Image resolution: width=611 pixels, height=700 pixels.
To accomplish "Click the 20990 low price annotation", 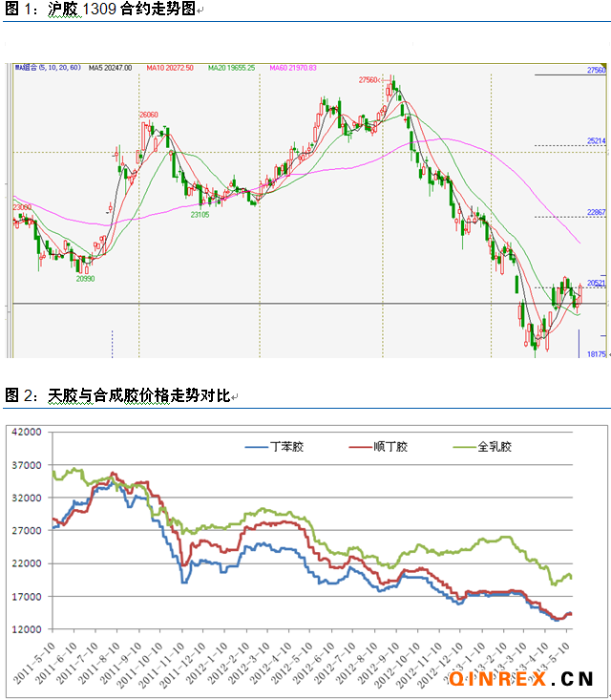I will click(86, 278).
